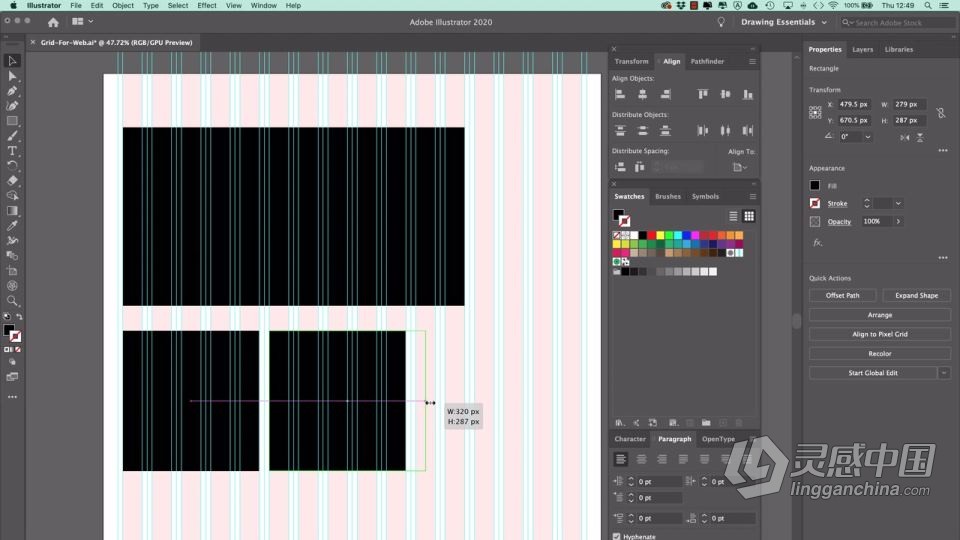
Task: Click Horizontal Distribute Center icon
Action: (x=726, y=130)
